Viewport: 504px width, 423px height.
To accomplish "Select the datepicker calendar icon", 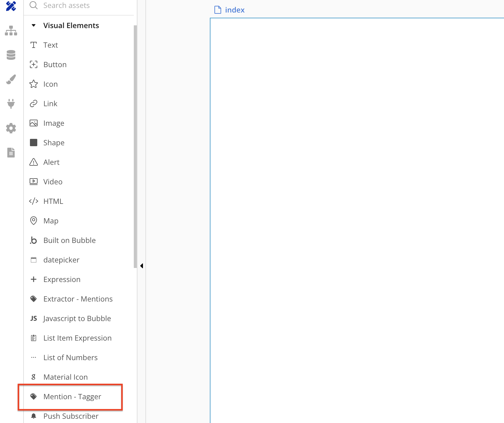I will (x=34, y=260).
